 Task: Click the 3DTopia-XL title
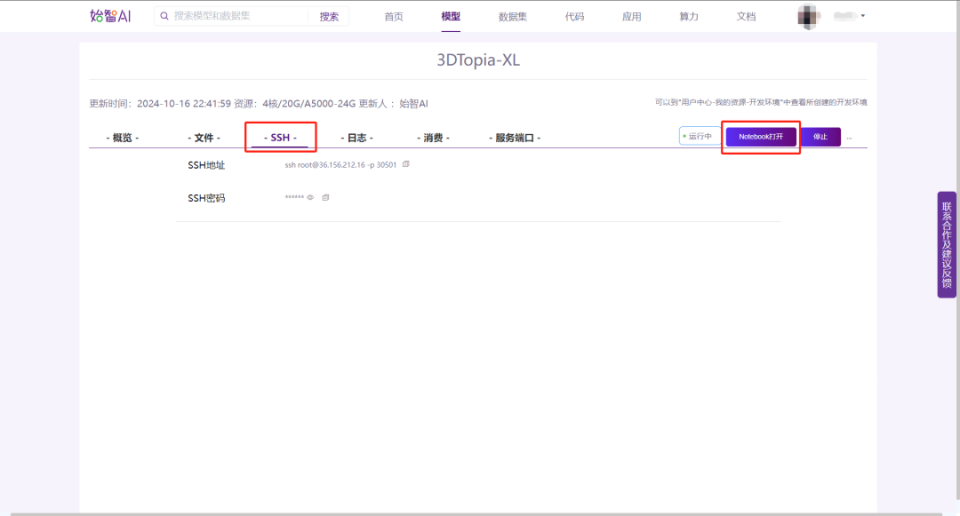click(x=478, y=60)
